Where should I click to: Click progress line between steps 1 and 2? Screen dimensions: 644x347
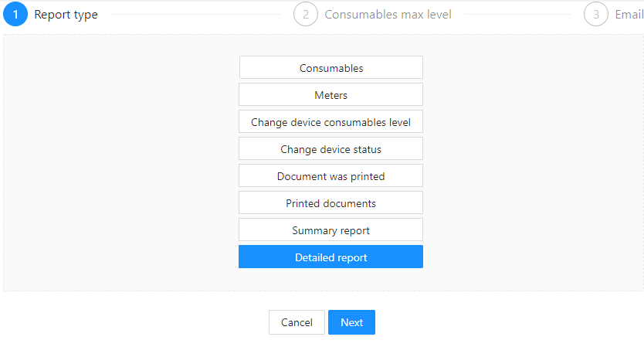coord(196,15)
